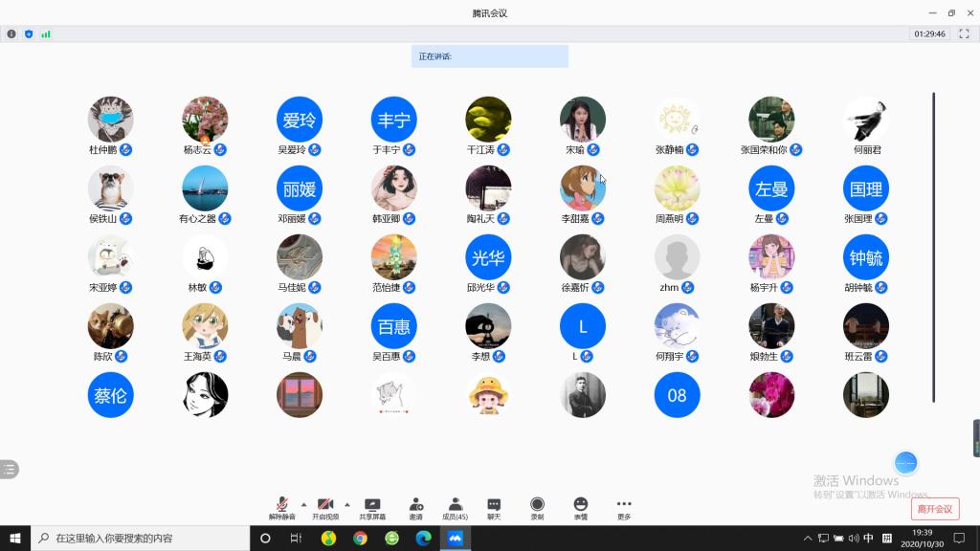Expand video options arrow beside the camera
This screenshot has height=551, width=980.
click(346, 504)
